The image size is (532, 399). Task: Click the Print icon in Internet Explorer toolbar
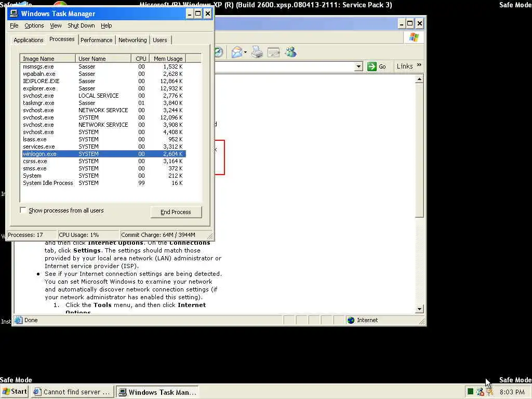point(257,52)
